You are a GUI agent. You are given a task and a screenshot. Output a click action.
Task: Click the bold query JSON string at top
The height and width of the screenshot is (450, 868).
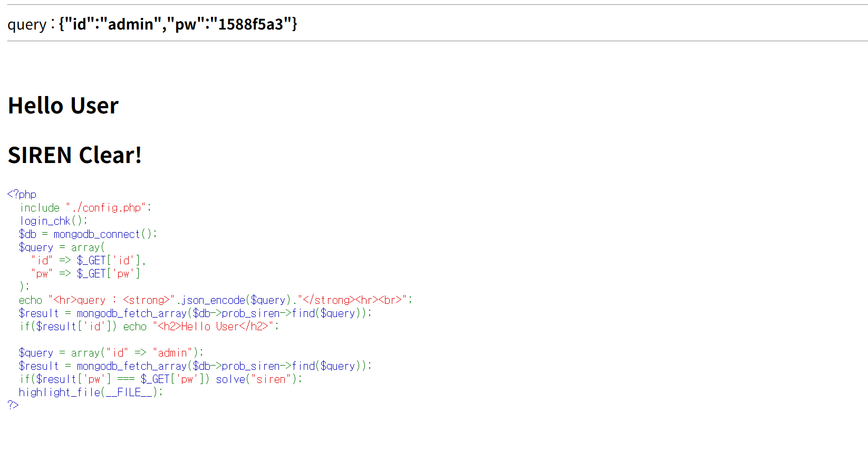pos(178,24)
